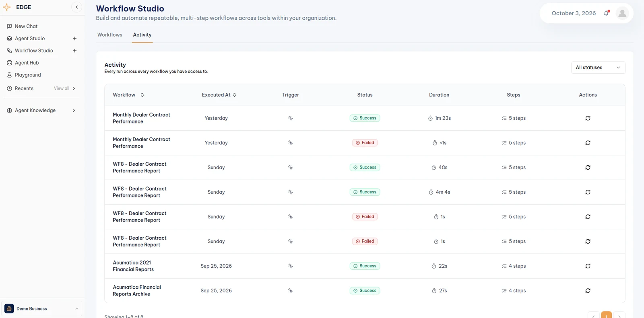Open Playground from the sidebar

pos(28,75)
